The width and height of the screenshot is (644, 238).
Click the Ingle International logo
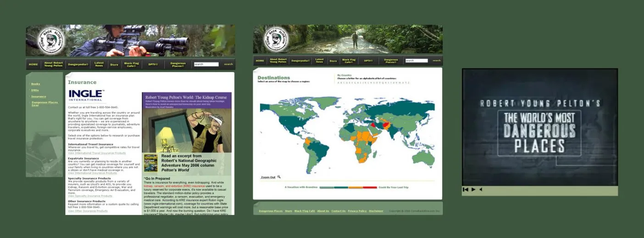86,95
